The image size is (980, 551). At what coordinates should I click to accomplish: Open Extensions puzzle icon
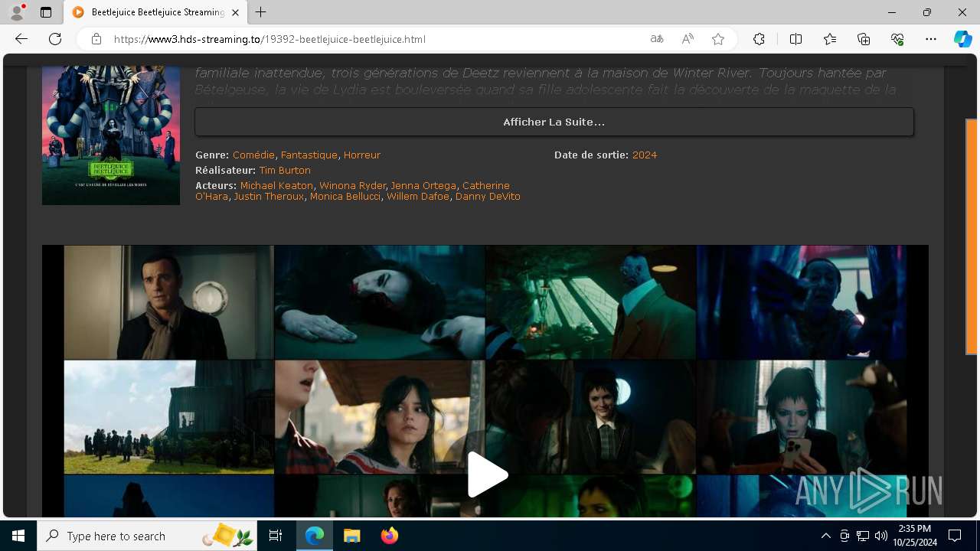(x=759, y=39)
